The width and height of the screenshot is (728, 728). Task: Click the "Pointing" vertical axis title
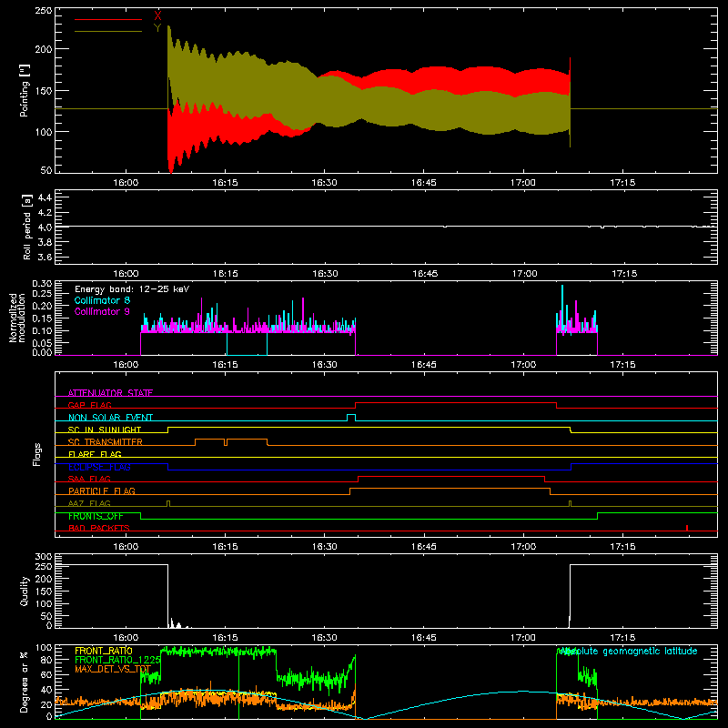point(25,90)
